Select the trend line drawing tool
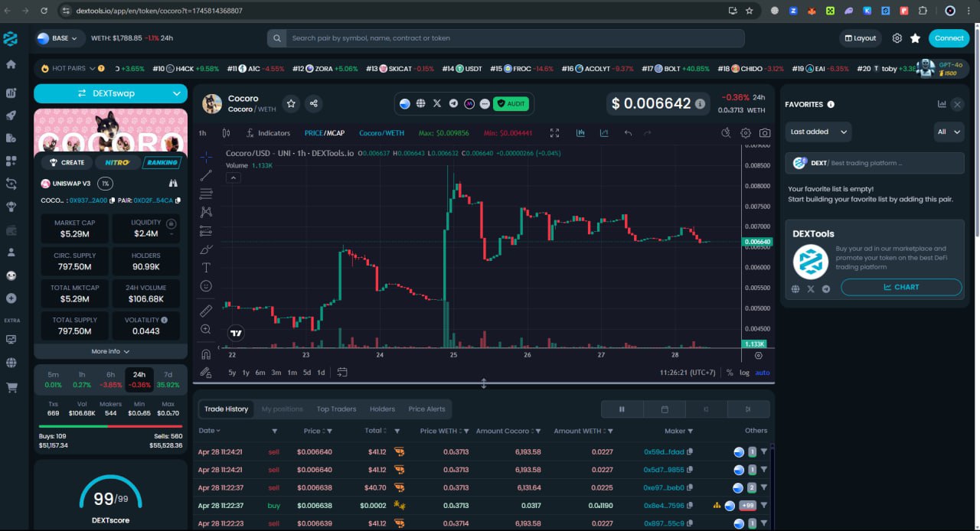Viewport: 980px width, 531px height. 206,175
